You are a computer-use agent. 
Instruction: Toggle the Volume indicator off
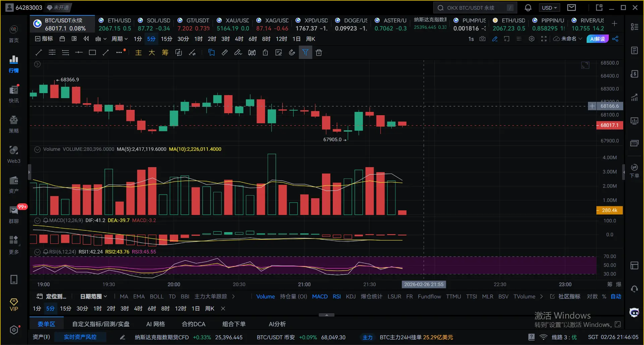click(266, 296)
